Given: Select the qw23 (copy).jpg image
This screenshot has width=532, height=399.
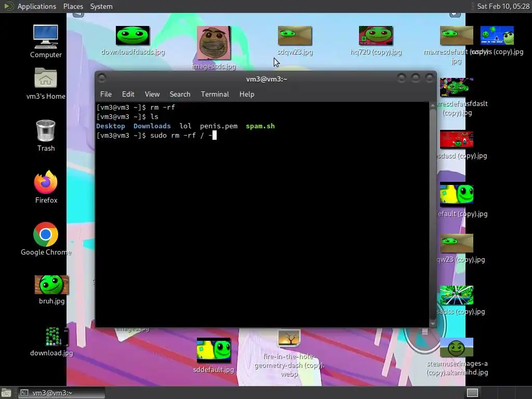Looking at the screenshot, I should (457, 243).
